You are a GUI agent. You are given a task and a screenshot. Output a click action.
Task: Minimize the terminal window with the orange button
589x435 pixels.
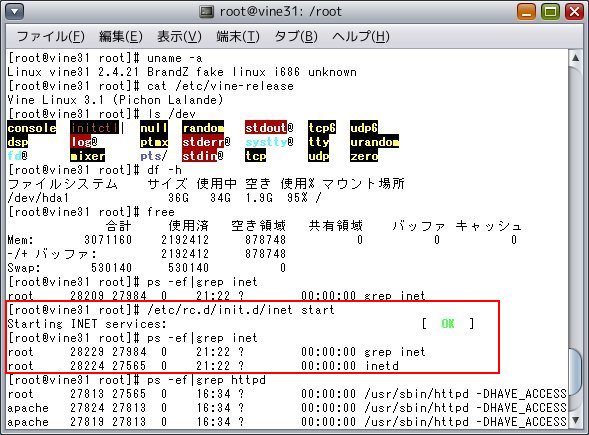[526, 12]
